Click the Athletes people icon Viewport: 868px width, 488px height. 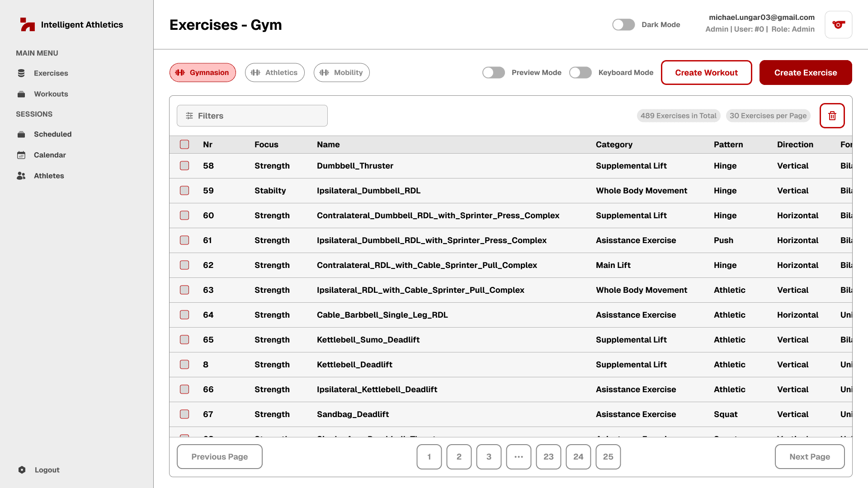tap(21, 176)
